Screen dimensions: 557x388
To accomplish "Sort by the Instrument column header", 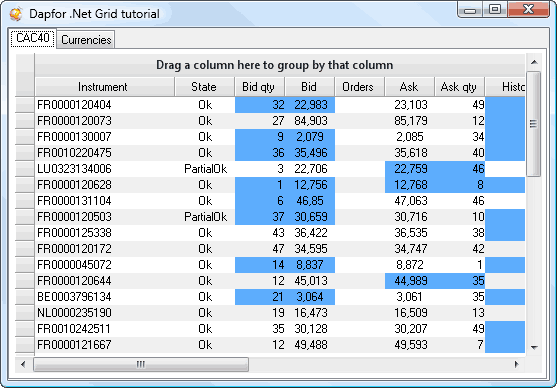I will 105,87.
